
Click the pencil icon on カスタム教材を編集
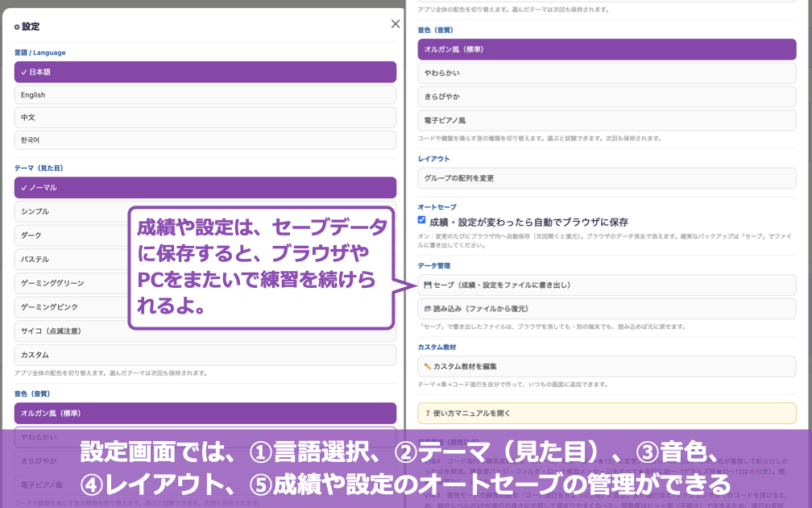[427, 366]
